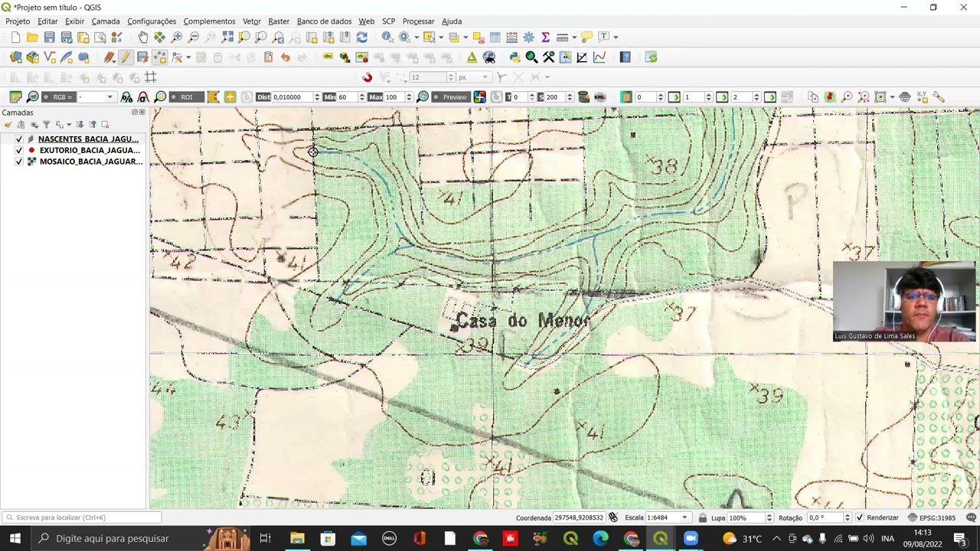The width and height of the screenshot is (980, 551).
Task: Toggle MOSAICO_BACIA_JAGUAR layer visibility
Action: (x=19, y=161)
